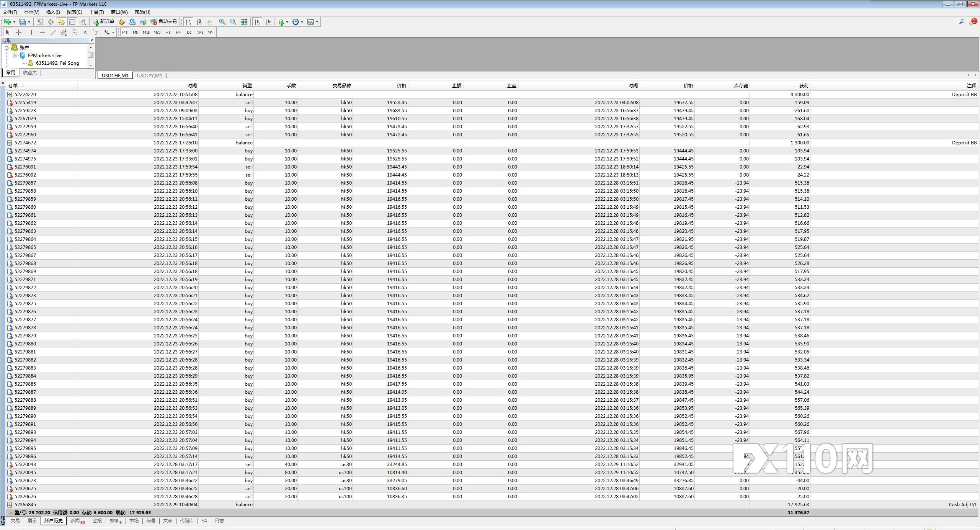
Task: Switch to line chart mode
Action: [210, 22]
